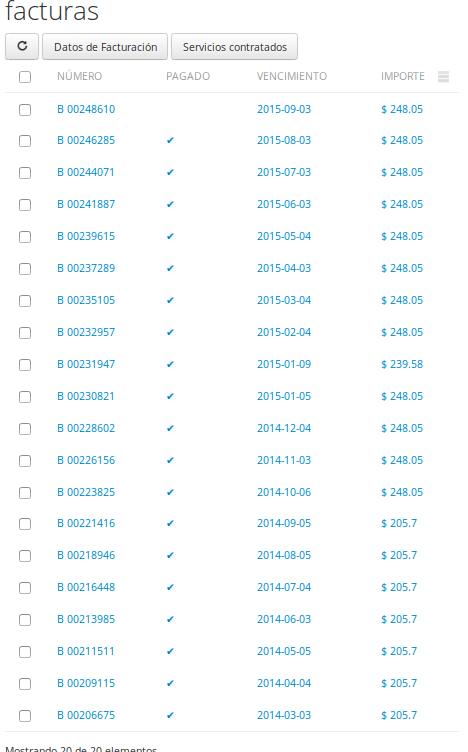Click due date 2014-06-03
468x752 pixels.
tap(284, 620)
